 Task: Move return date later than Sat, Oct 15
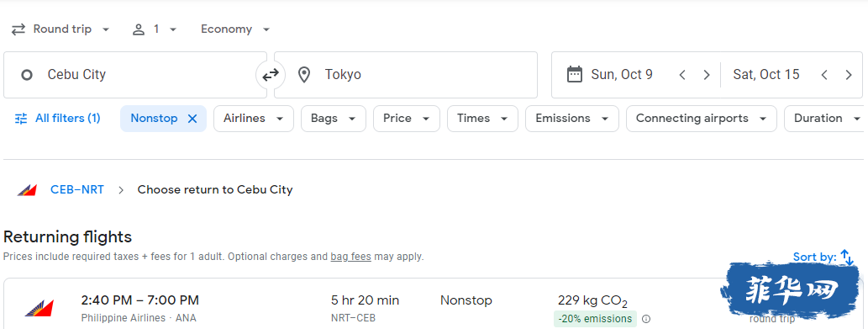[849, 75]
